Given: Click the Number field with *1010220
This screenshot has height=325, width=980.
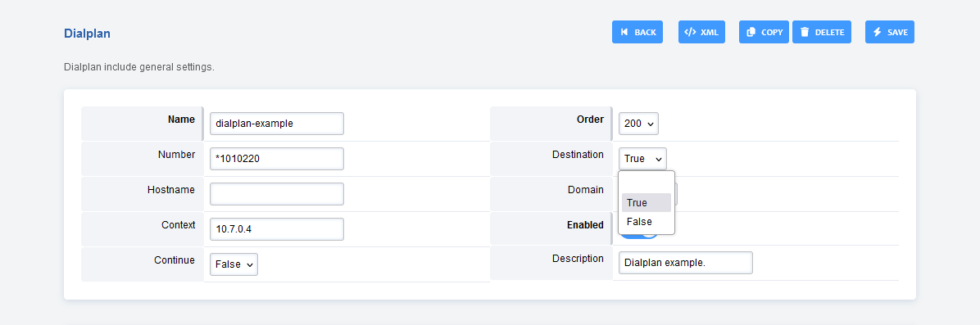Looking at the screenshot, I should coord(277,159).
